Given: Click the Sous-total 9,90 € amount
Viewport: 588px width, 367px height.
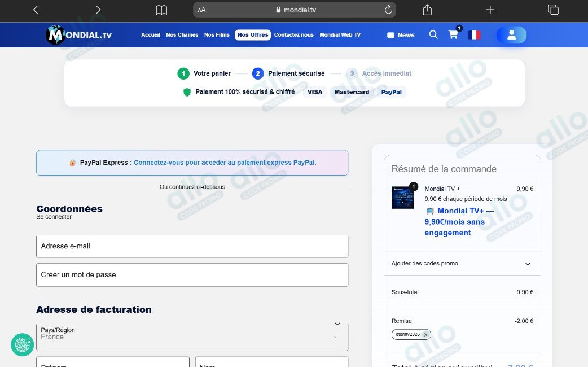Looking at the screenshot, I should tap(525, 292).
